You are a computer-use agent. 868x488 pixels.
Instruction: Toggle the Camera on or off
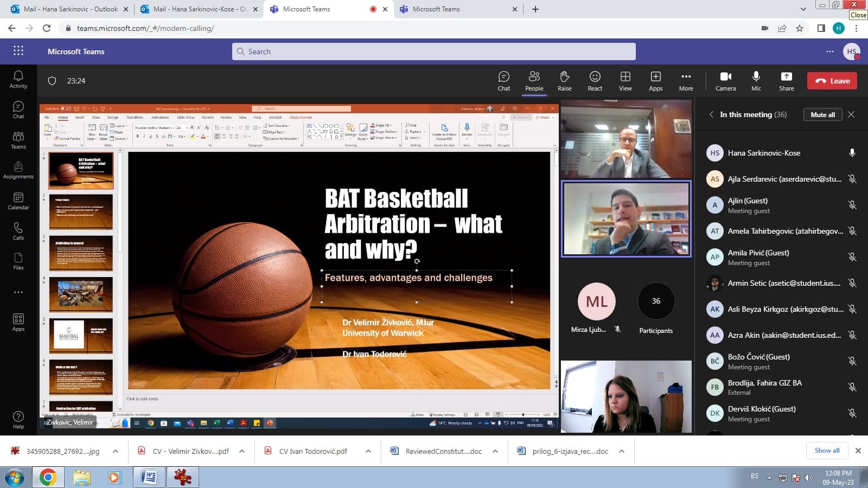(725, 81)
